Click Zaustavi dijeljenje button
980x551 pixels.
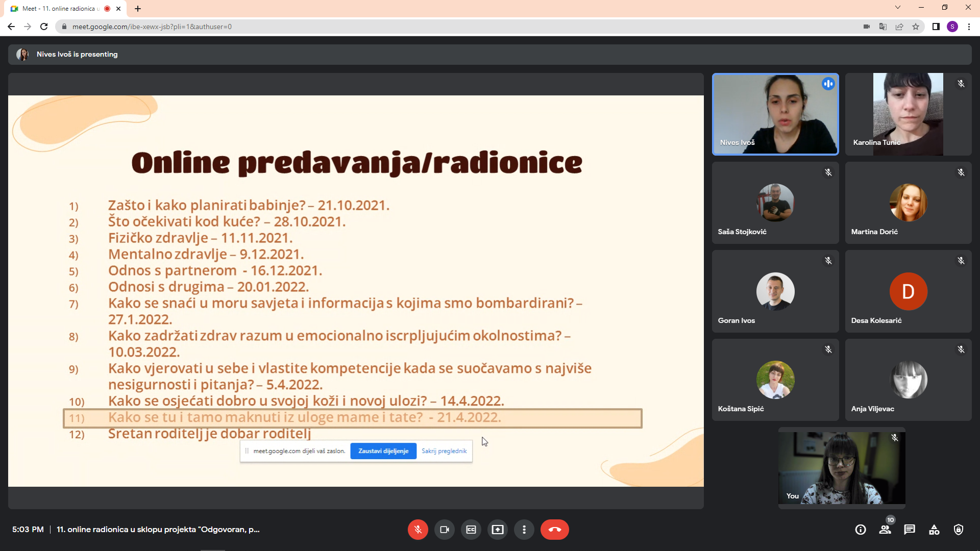pyautogui.click(x=383, y=451)
